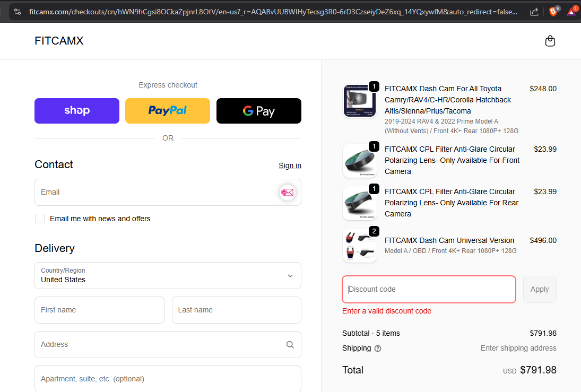Open the Brave Shields lion icon
The width and height of the screenshot is (581, 392).
click(x=553, y=12)
